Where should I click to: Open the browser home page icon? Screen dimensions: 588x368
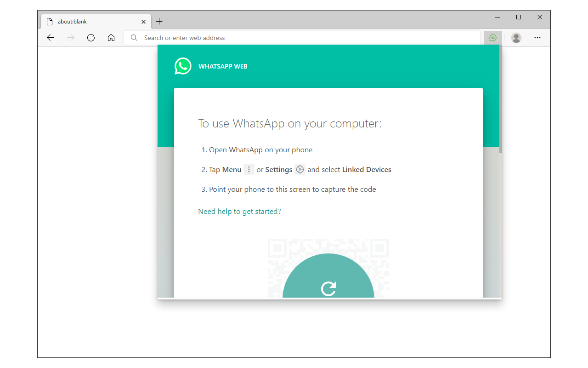coord(111,38)
